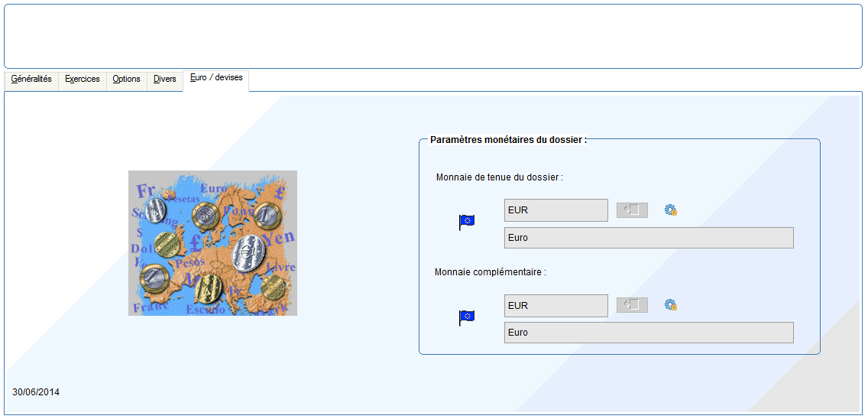This screenshot has height=419, width=868.
Task: Click the EUR code field of Monnaie de tenue
Action: pyautogui.click(x=556, y=210)
